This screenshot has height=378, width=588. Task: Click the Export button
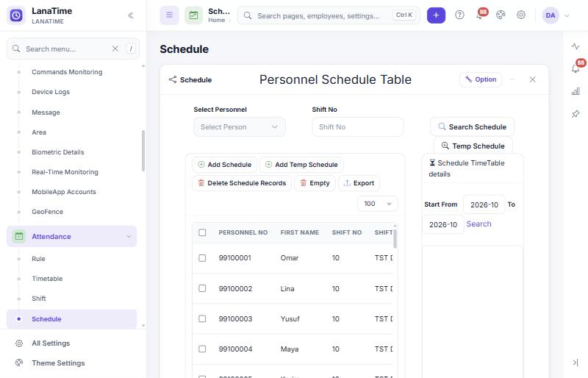point(359,183)
